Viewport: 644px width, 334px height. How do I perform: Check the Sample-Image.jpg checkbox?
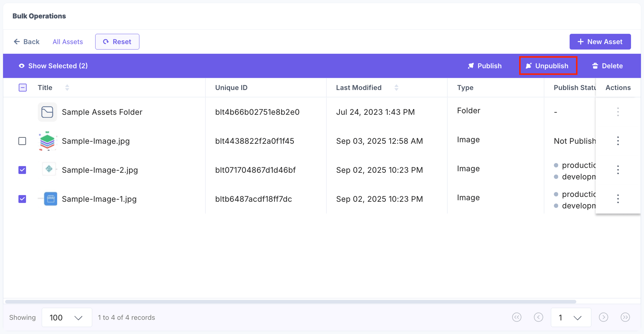[x=22, y=141]
